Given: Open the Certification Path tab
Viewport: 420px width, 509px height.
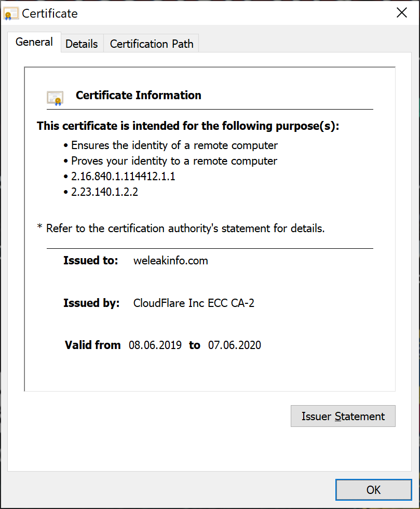Looking at the screenshot, I should click(x=152, y=44).
